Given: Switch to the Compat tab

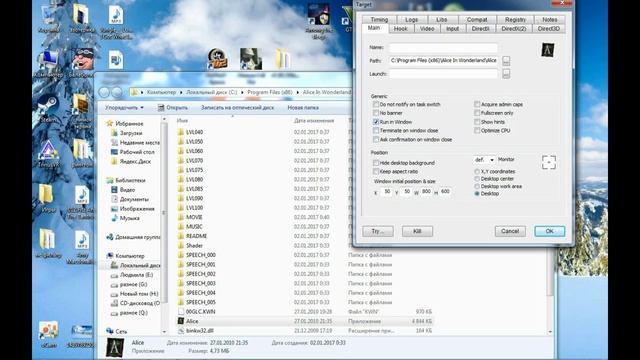Looking at the screenshot, I should (x=477, y=20).
